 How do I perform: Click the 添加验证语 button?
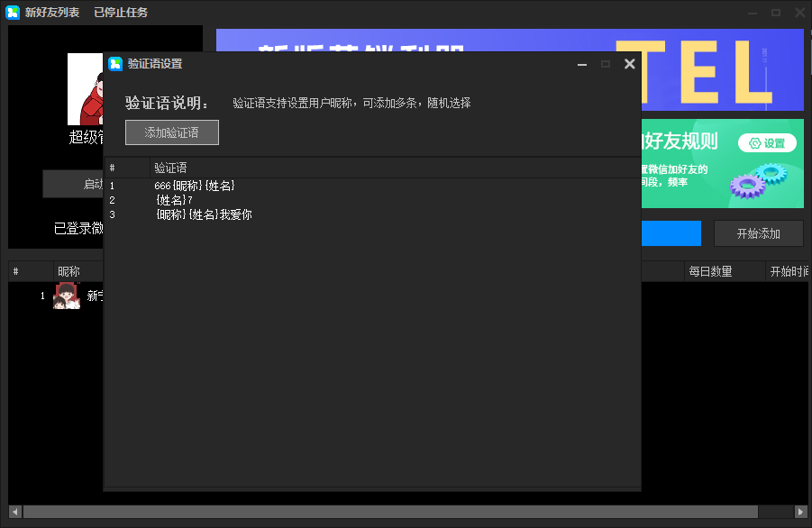(171, 132)
